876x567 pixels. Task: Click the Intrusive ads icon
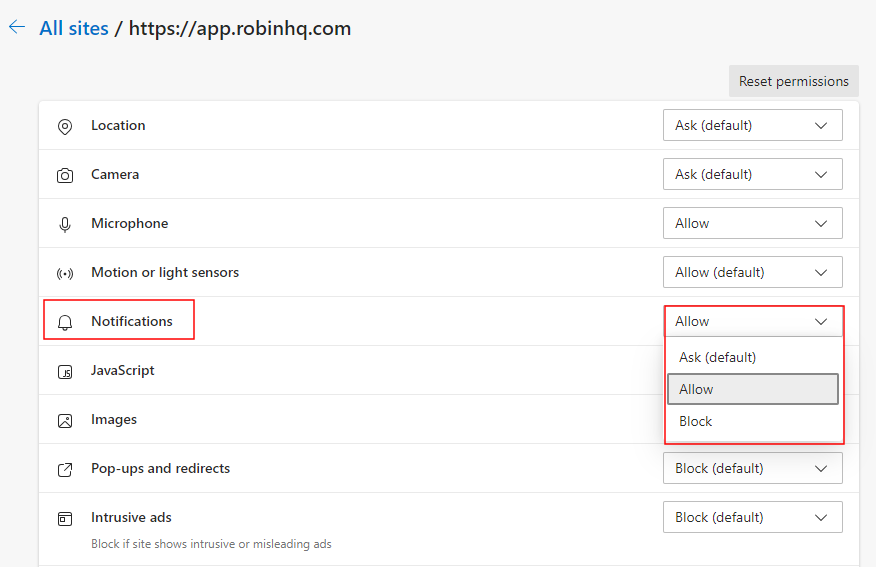(65, 518)
